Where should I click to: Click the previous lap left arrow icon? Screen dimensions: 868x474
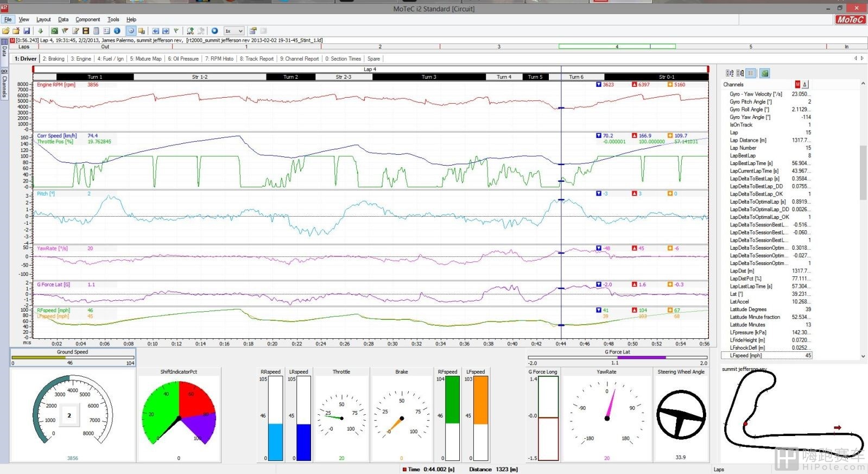pos(156,31)
